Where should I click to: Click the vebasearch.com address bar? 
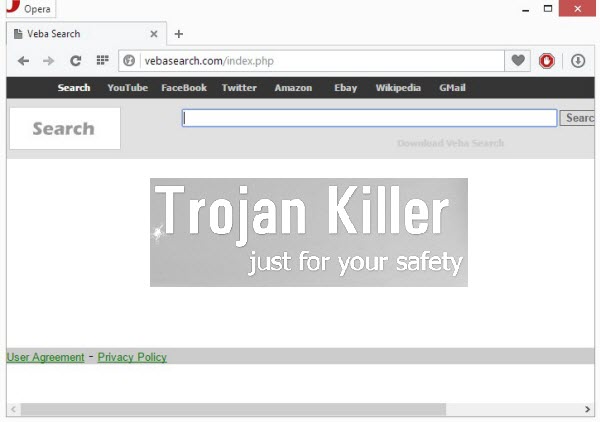[x=310, y=61]
